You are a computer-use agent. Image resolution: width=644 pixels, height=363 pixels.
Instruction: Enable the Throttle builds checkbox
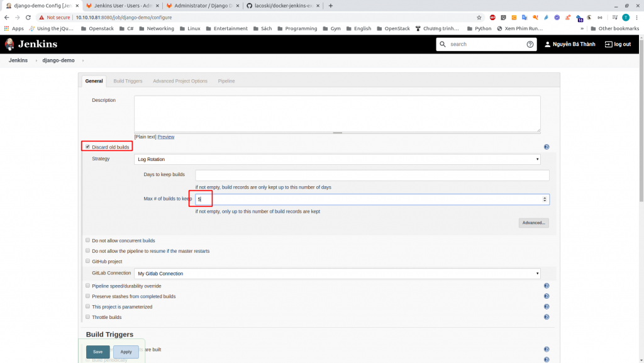click(87, 316)
